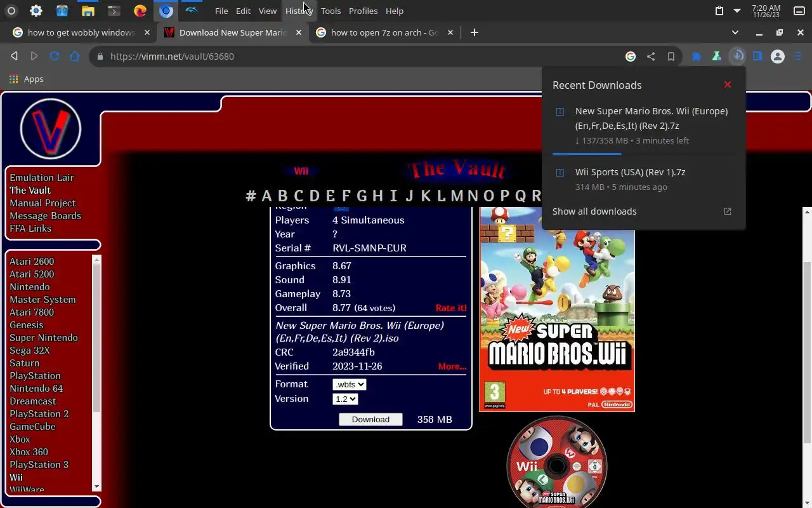
Task: Go to the browser home page
Action: [75, 56]
